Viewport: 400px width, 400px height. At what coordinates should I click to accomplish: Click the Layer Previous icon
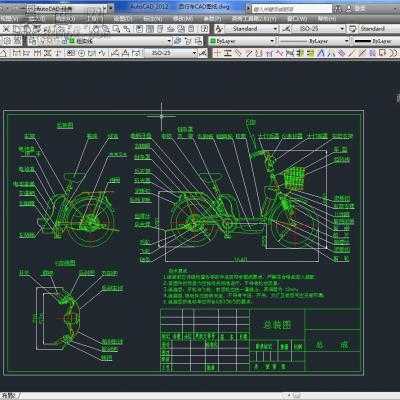[x=188, y=41]
